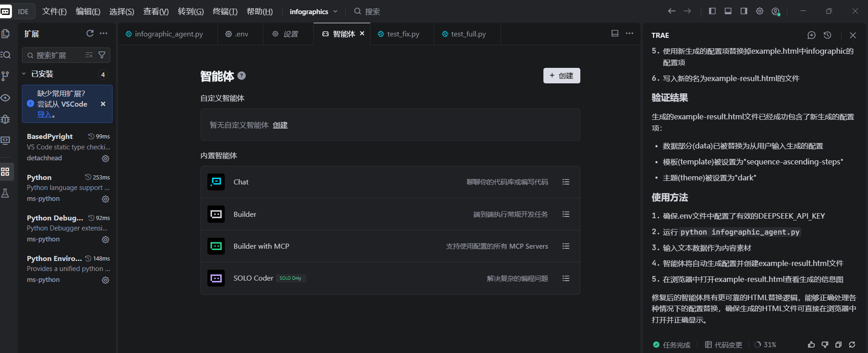Regenerate the TRAE response

coord(852,345)
